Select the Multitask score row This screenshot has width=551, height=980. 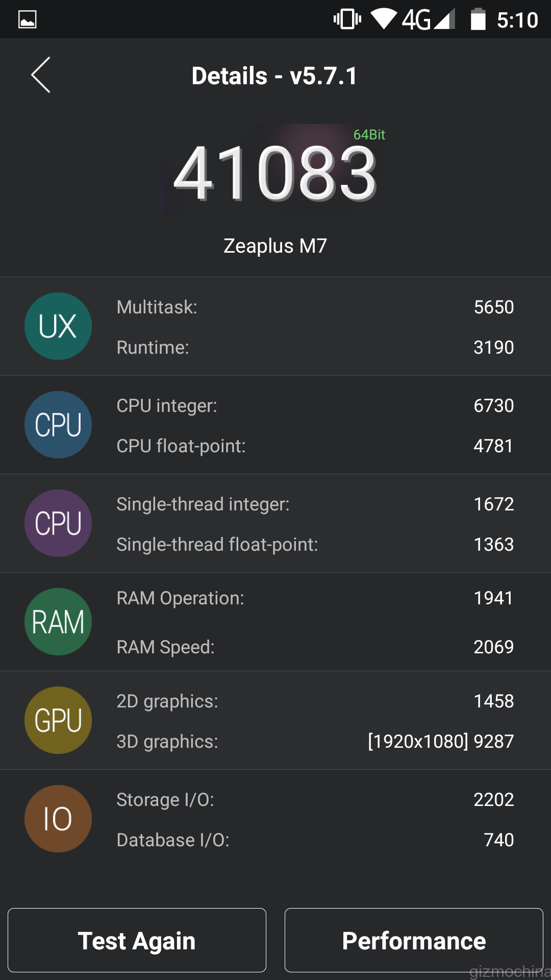pyautogui.click(x=315, y=307)
